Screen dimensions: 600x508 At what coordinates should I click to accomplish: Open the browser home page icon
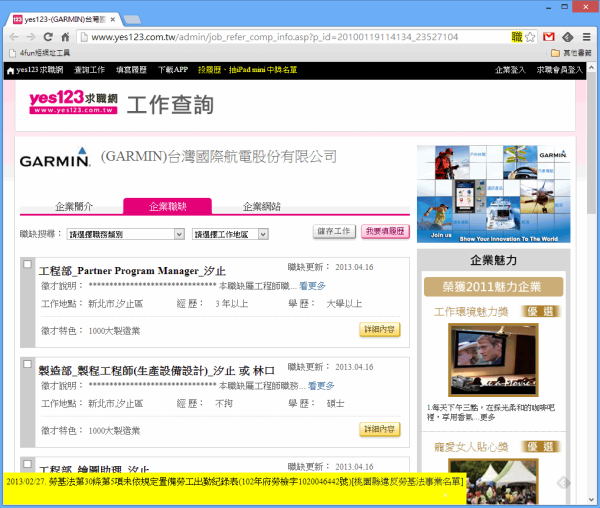pos(65,37)
